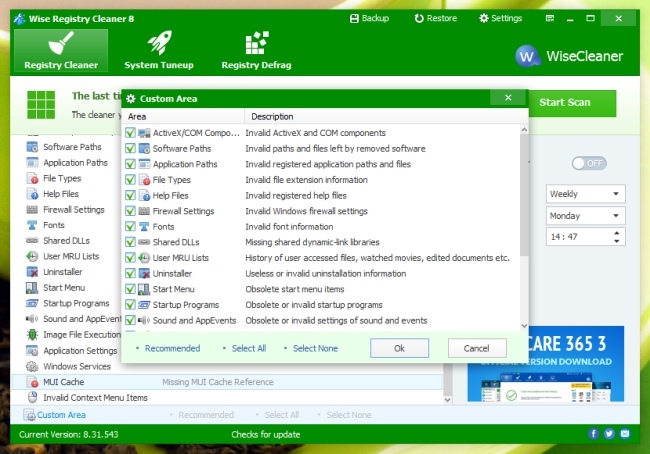Screen dimensions: 650x454
Task: Toggle the scheduler OFF switch
Action: click(589, 163)
